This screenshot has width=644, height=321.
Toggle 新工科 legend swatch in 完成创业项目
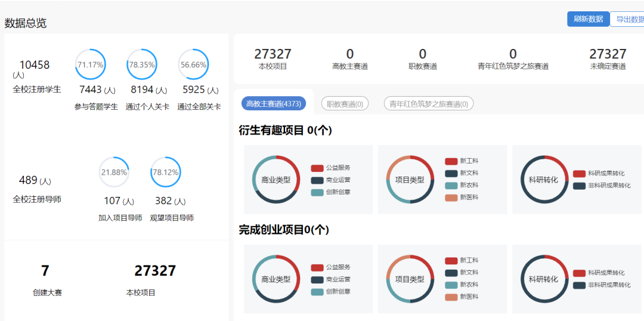point(451,261)
